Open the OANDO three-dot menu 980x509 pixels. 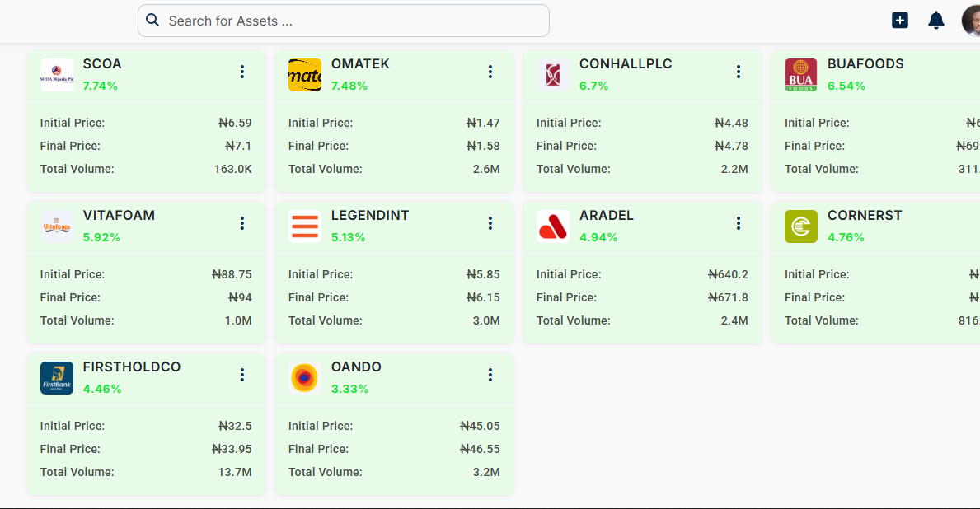(x=490, y=375)
